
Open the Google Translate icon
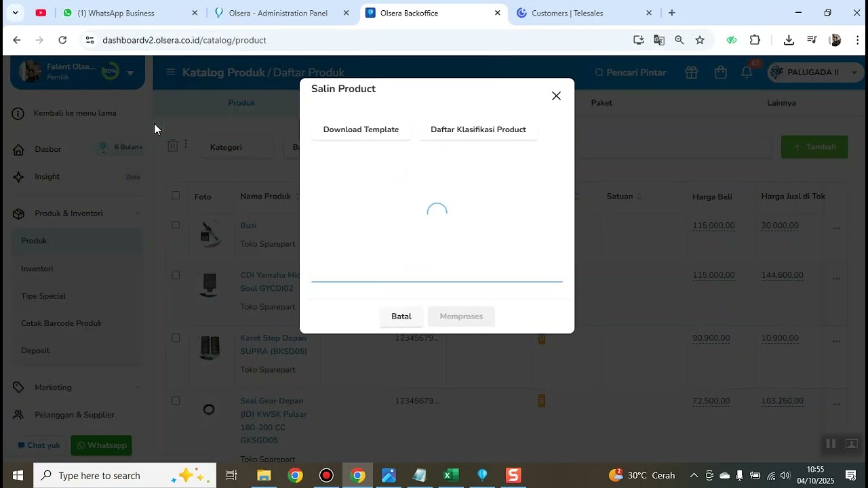pos(659,40)
